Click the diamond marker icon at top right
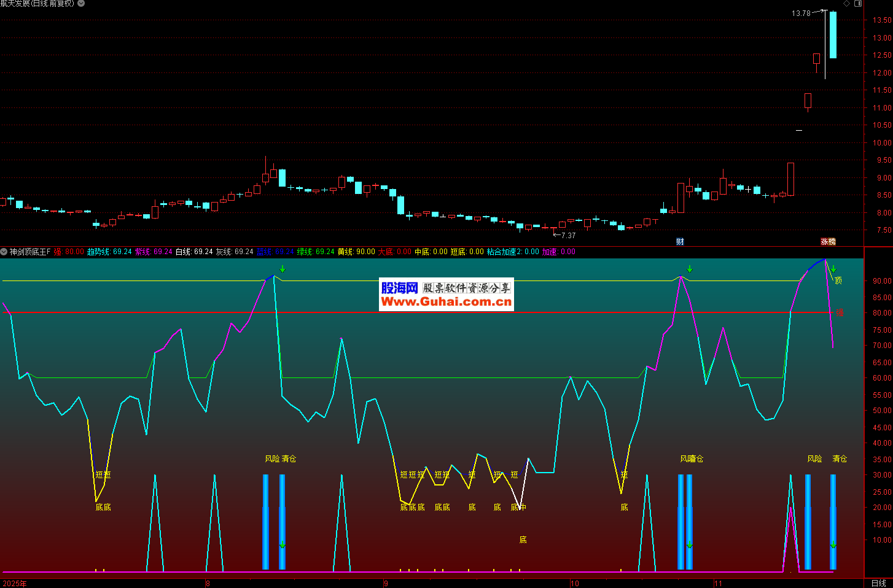 [x=846, y=4]
